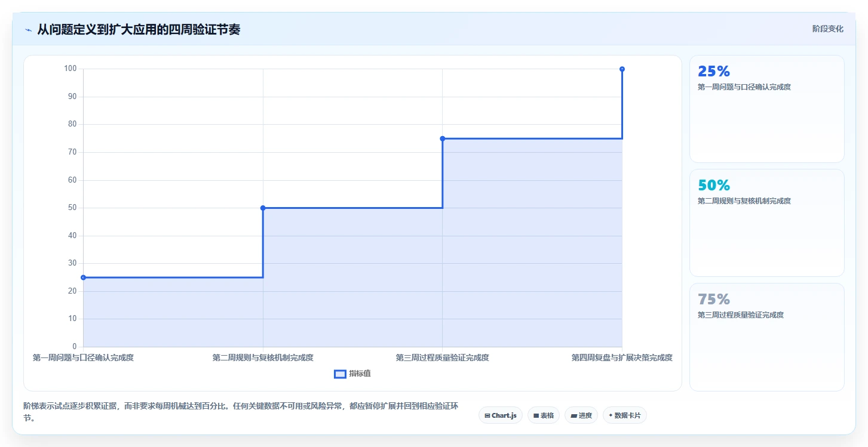Click x-axis label 第三周过程质量验证完成度
868x447 pixels.
pyautogui.click(x=443, y=358)
